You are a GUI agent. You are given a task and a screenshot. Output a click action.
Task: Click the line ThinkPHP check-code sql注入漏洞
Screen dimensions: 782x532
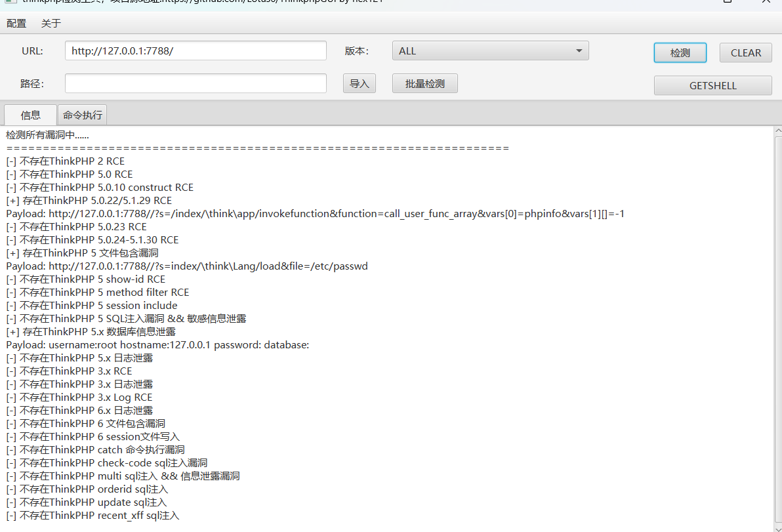pyautogui.click(x=107, y=463)
